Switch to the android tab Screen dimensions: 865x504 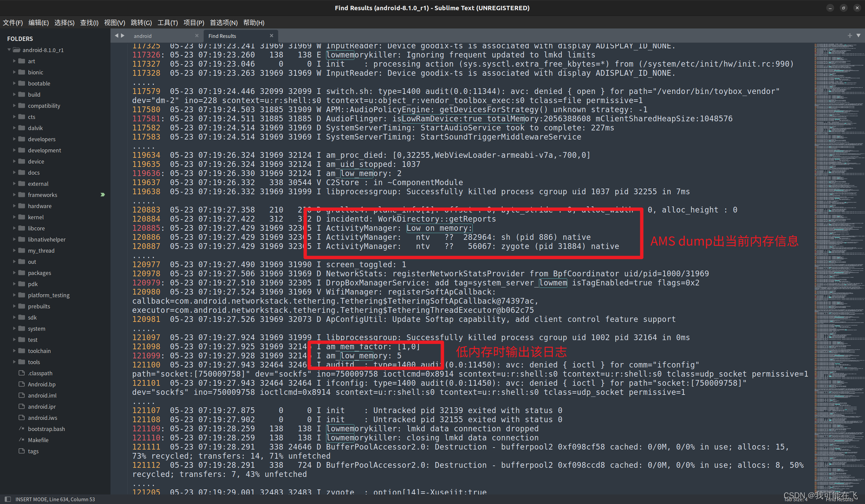pyautogui.click(x=143, y=36)
